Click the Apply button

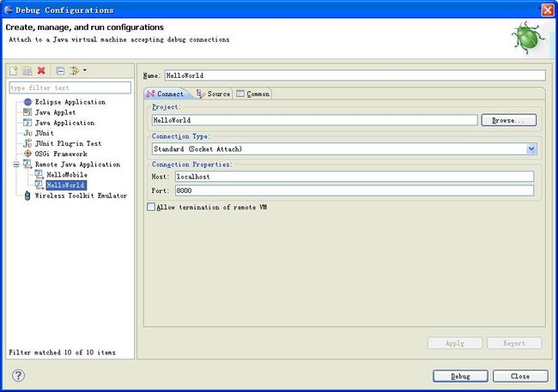point(455,343)
